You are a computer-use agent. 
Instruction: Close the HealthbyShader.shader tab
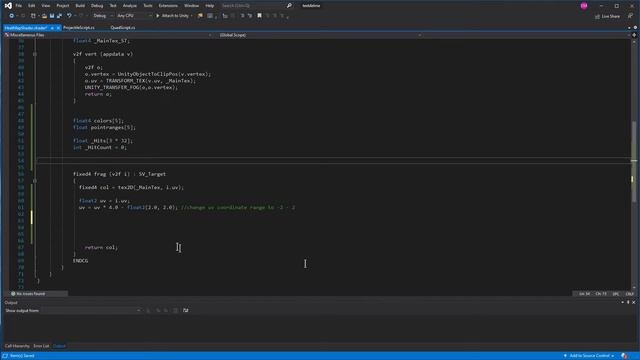coord(58,28)
